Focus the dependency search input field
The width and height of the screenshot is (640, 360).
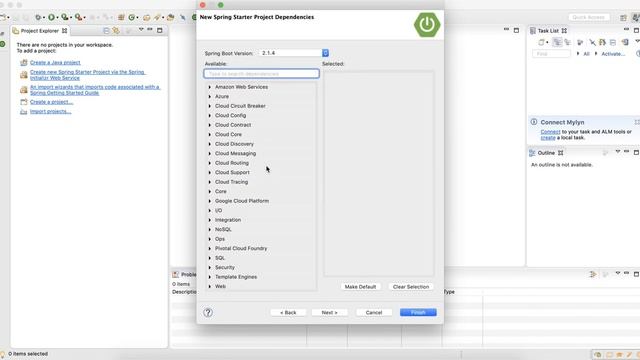[x=261, y=73]
